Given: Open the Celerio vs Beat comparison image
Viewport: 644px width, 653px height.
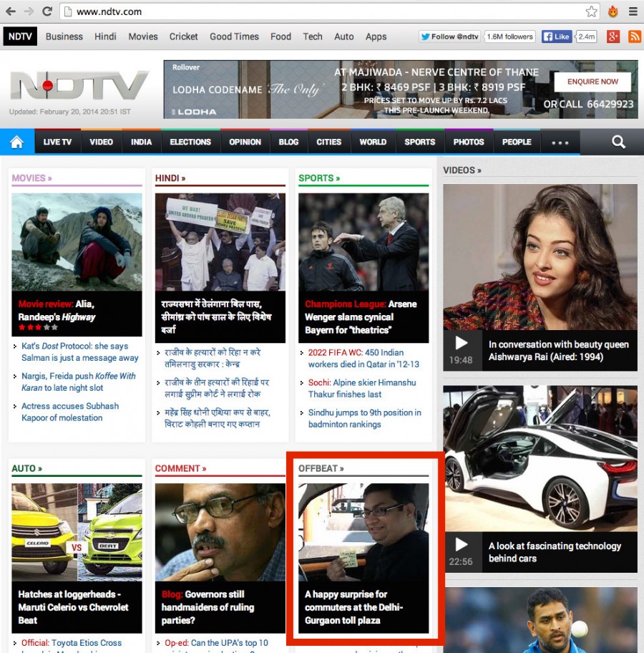Looking at the screenshot, I should pyautogui.click(x=77, y=532).
